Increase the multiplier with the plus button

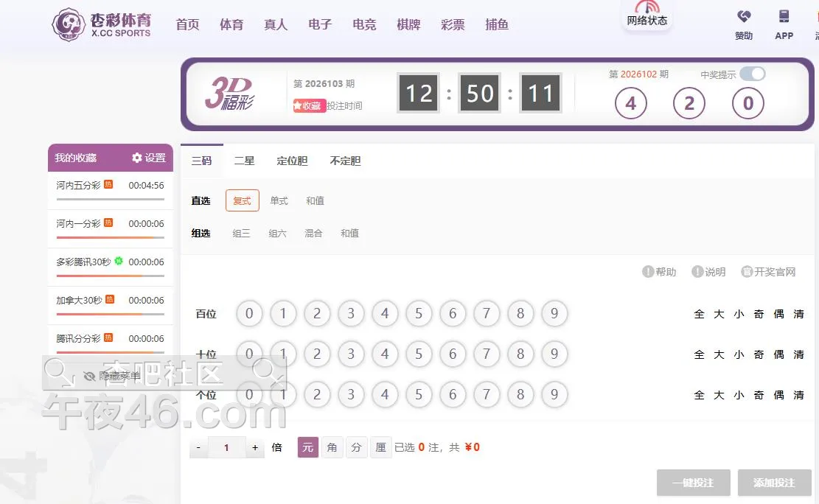[255, 447]
